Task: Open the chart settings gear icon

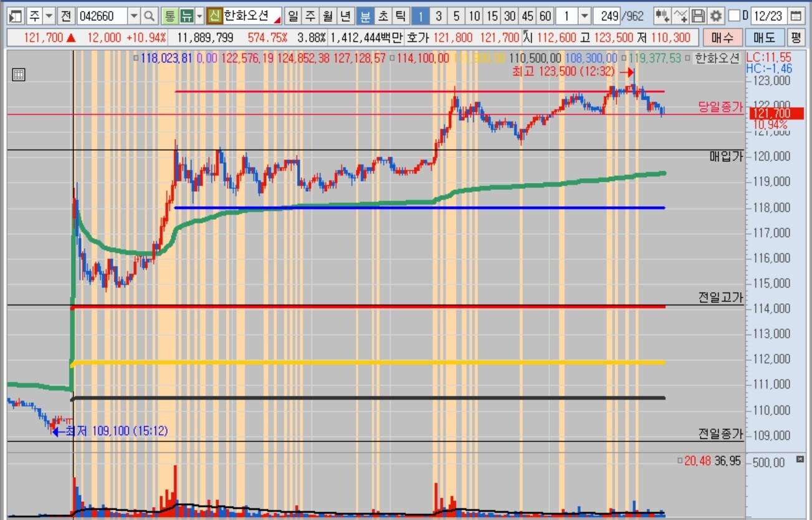Action: (717, 16)
